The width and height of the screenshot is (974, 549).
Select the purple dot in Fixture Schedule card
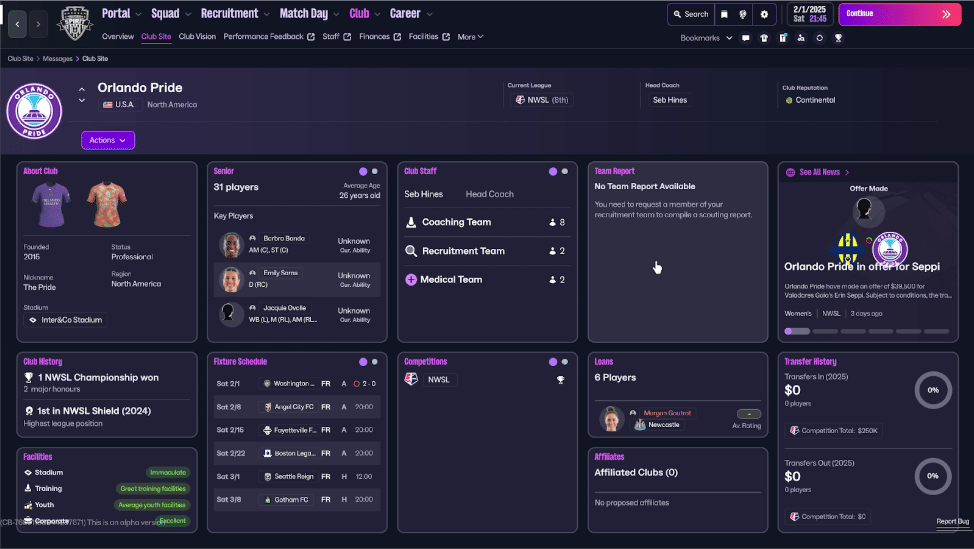click(x=363, y=361)
